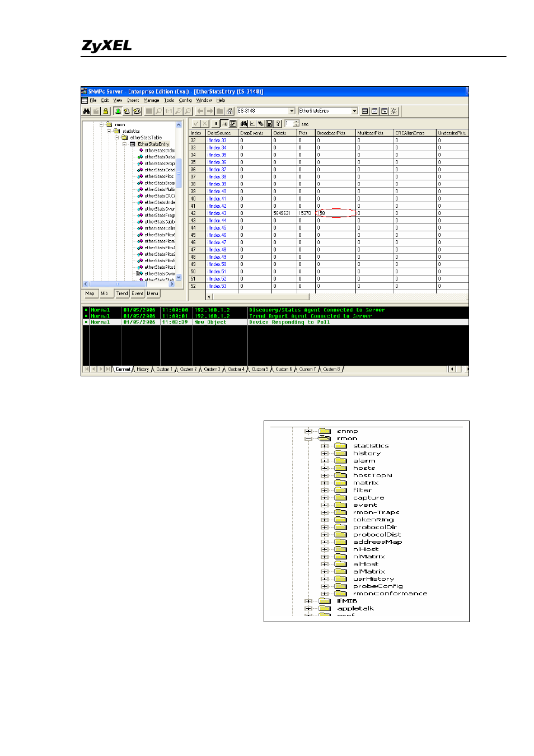Expand the history folder in lower tree
534x756 pixels.
[x=324, y=453]
